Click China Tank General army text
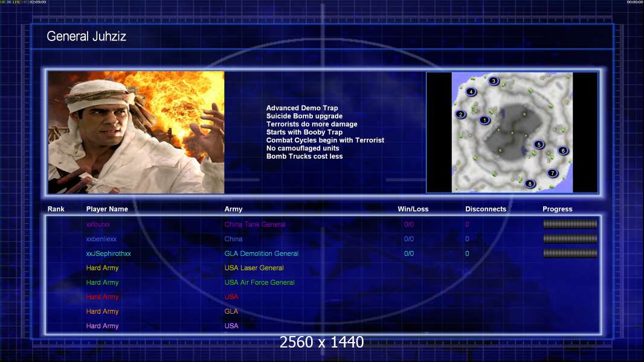 pyautogui.click(x=255, y=224)
